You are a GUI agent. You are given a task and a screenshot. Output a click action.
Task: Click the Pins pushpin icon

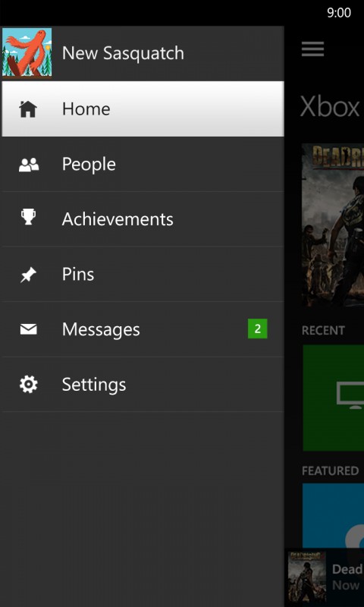point(28,275)
